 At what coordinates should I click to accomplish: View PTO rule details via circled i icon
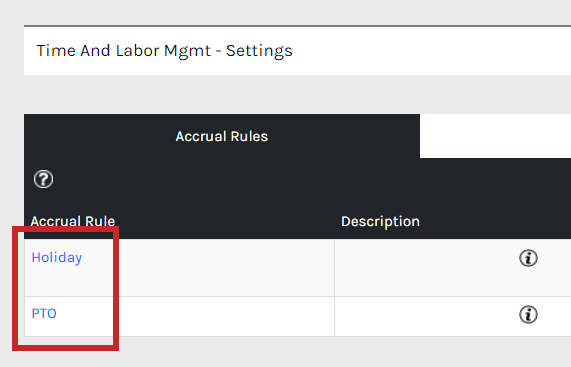(x=528, y=314)
